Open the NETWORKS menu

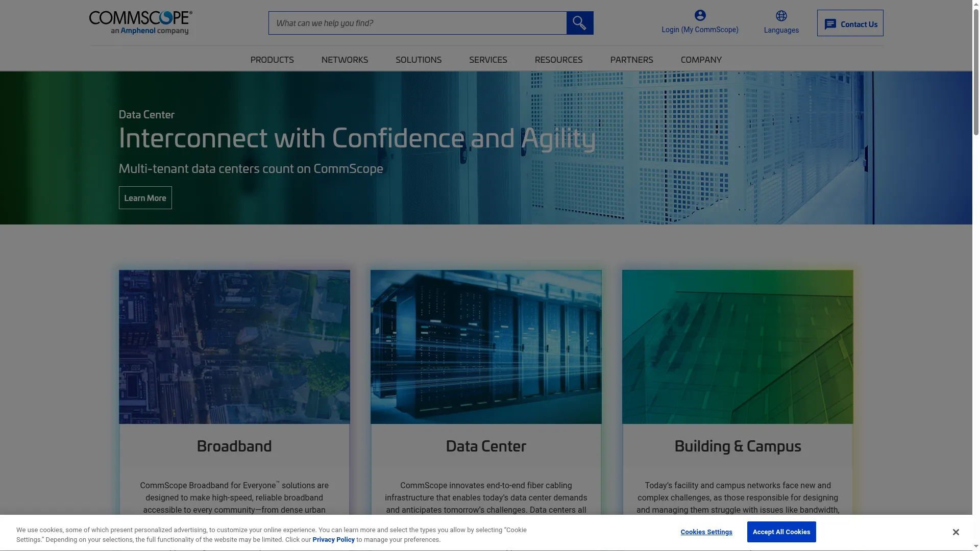(345, 60)
